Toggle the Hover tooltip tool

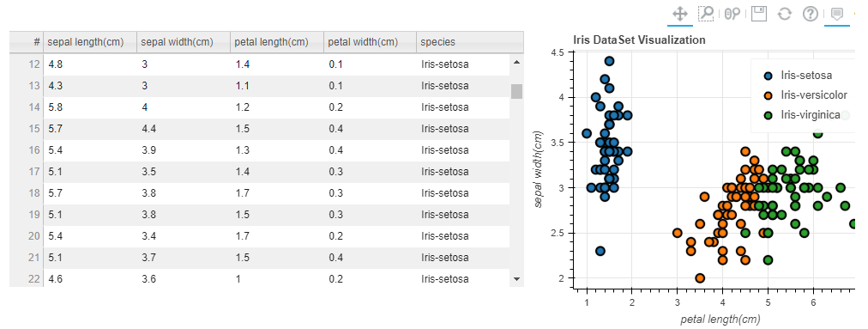pos(837,14)
